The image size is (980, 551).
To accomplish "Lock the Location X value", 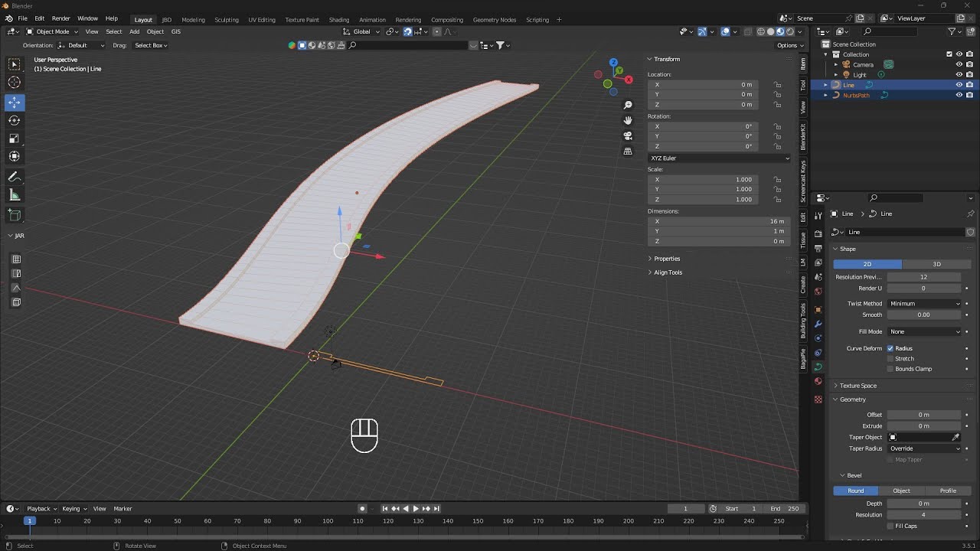I will (777, 85).
